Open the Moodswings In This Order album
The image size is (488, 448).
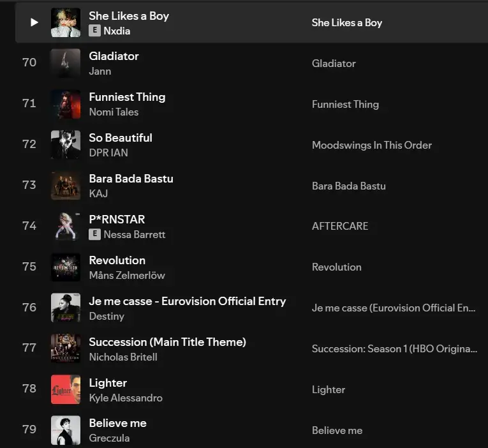tap(371, 145)
